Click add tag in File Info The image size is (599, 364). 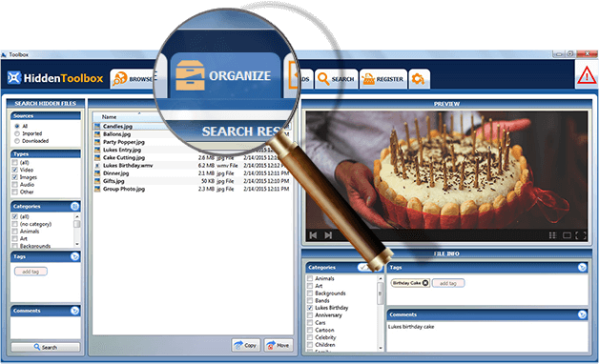(448, 283)
